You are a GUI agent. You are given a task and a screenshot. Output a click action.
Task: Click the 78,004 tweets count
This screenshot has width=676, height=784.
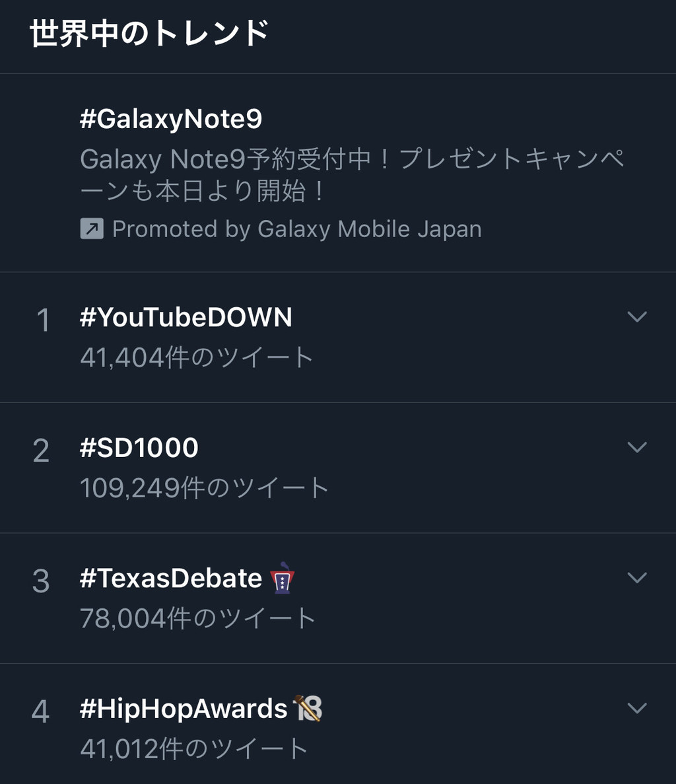tap(197, 619)
